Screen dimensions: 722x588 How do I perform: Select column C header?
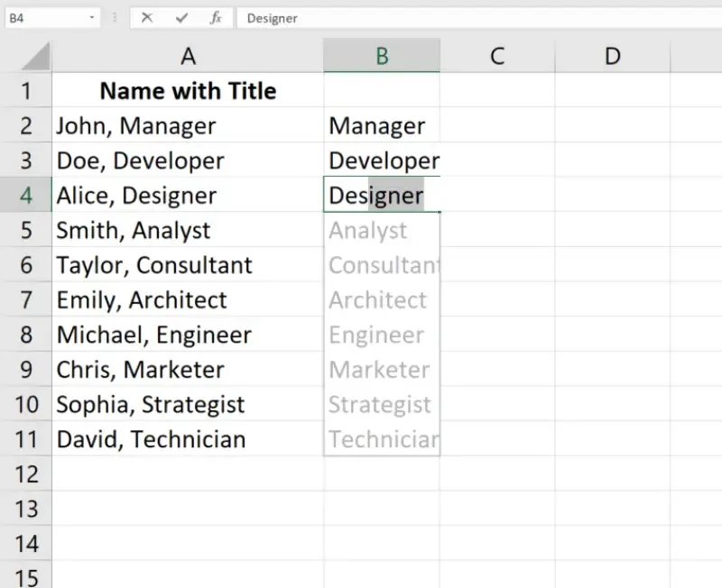tap(497, 56)
